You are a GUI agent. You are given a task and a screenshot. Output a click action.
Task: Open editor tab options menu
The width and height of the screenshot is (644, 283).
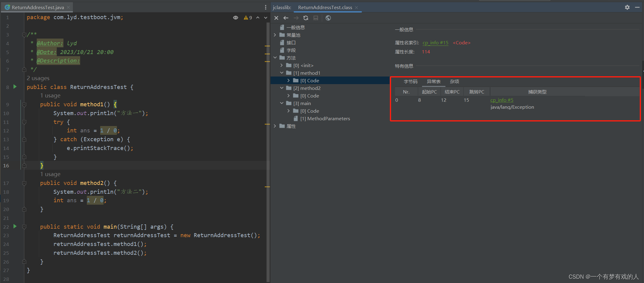266,7
